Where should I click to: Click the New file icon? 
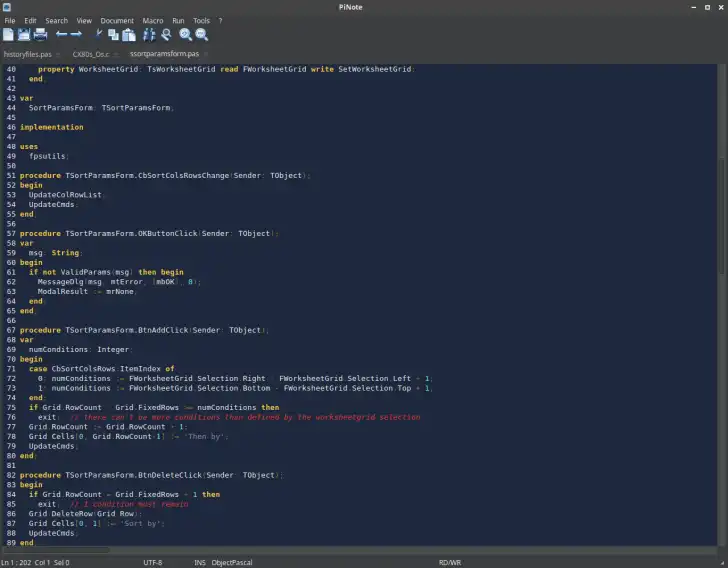pyautogui.click(x=9, y=34)
